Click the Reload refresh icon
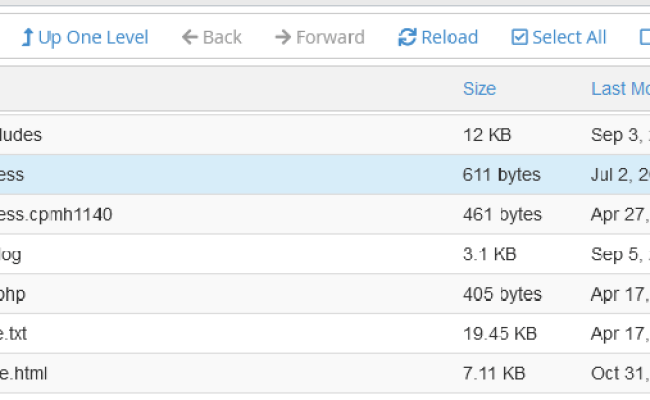650x400 pixels. click(406, 38)
